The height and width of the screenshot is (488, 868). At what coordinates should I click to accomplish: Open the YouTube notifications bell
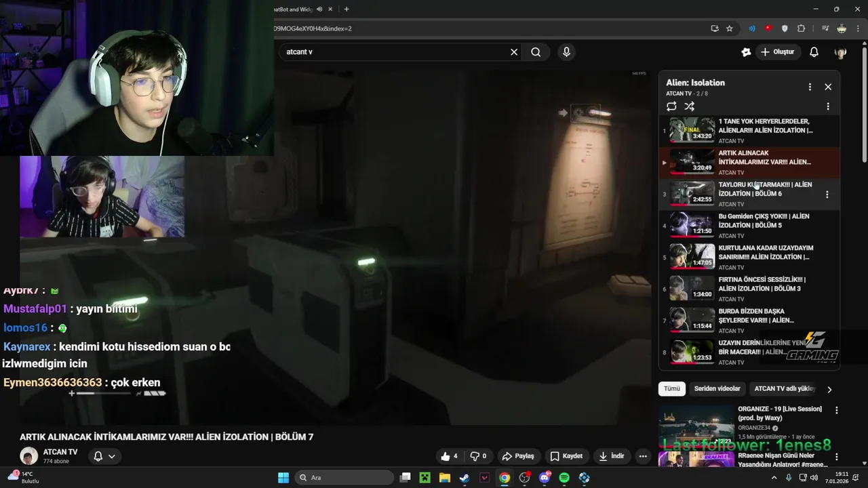pos(814,52)
